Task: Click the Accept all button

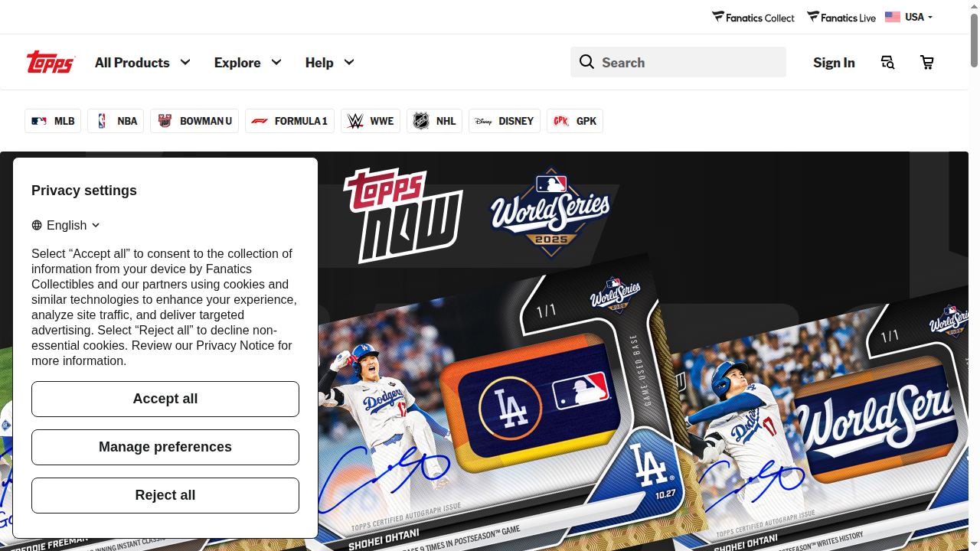Action: (165, 399)
